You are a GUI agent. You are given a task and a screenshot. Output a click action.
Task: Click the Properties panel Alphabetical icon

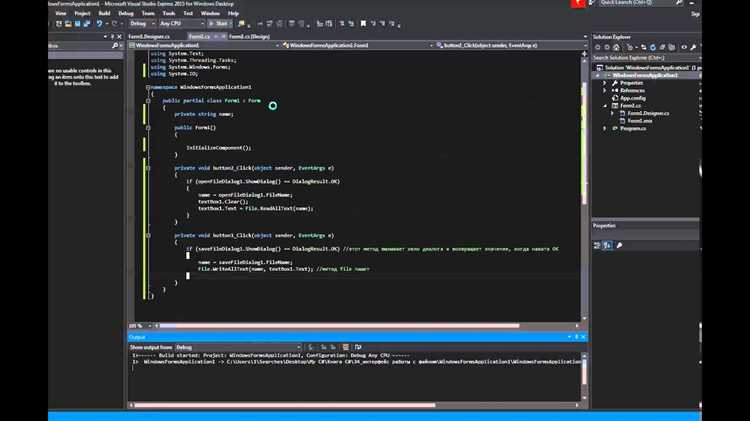click(x=607, y=245)
